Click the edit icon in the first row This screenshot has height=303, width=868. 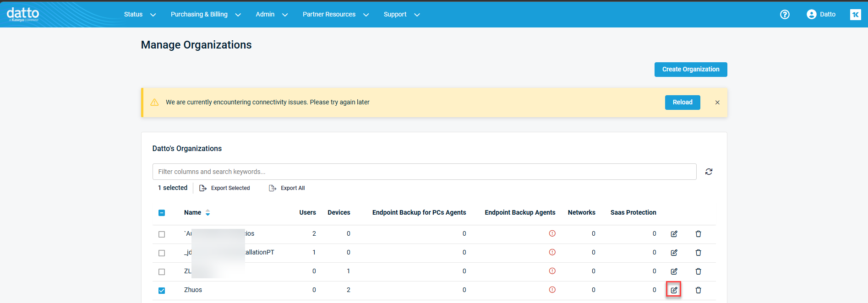point(674,234)
